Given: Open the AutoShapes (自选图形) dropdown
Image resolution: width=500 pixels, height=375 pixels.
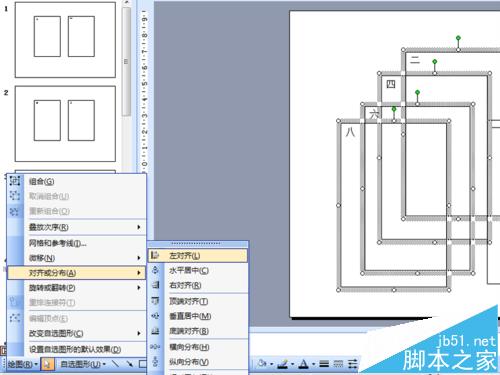Looking at the screenshot, I should pyautogui.click(x=83, y=364).
